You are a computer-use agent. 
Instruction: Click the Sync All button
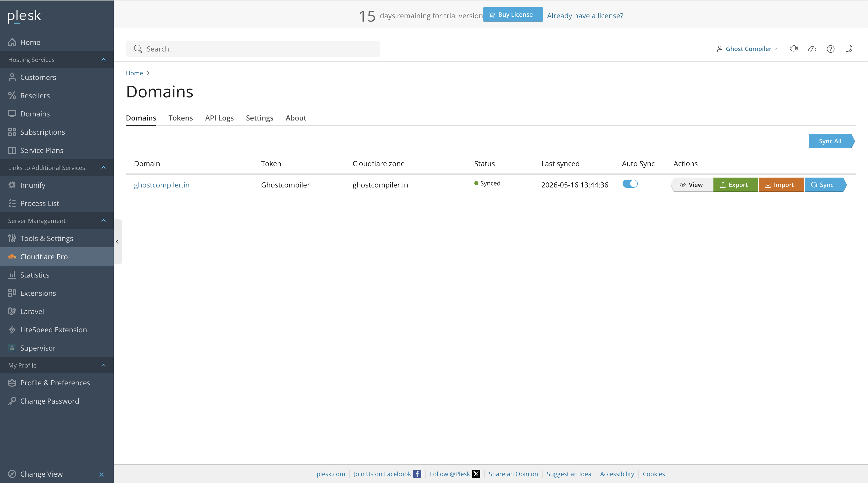[831, 141]
